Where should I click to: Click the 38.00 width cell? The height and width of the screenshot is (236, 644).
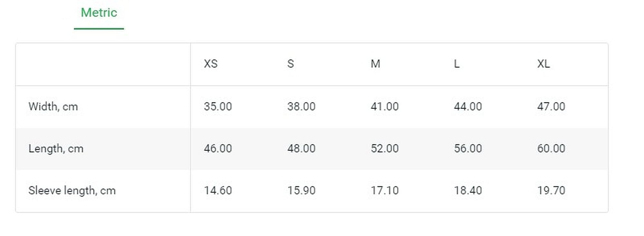(301, 107)
